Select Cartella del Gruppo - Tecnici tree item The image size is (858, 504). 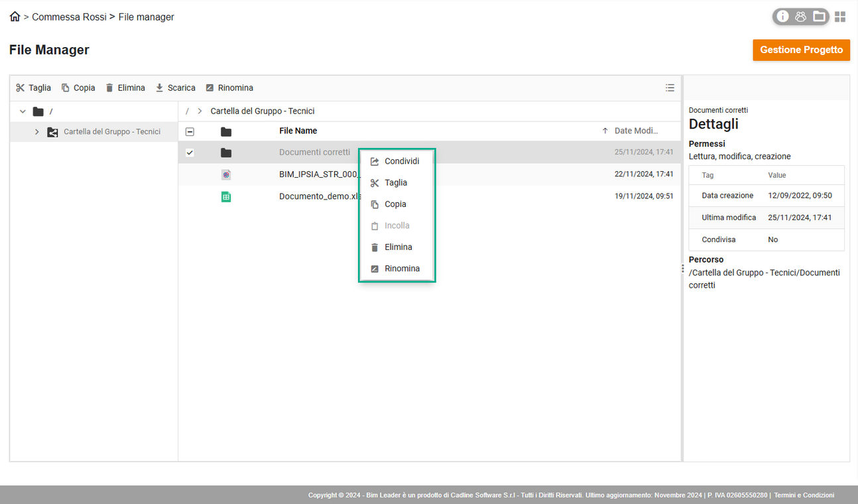coord(94,132)
